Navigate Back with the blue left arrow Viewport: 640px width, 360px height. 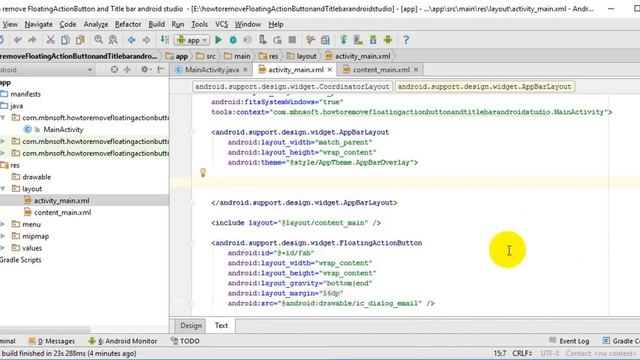coord(131,40)
